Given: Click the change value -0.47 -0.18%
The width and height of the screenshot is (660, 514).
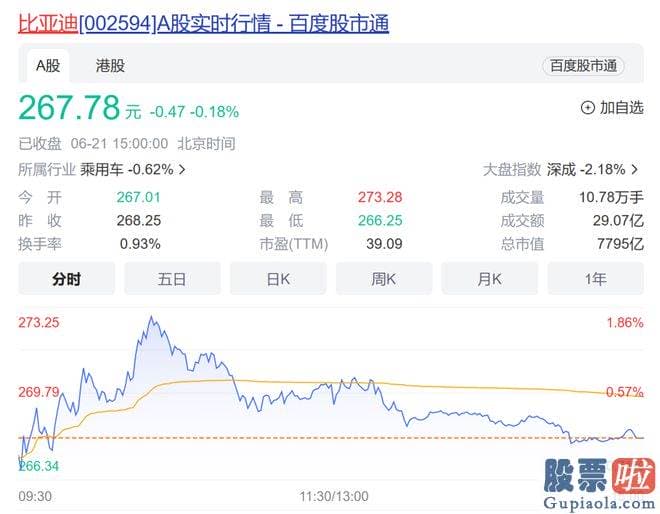Looking at the screenshot, I should (194, 112).
